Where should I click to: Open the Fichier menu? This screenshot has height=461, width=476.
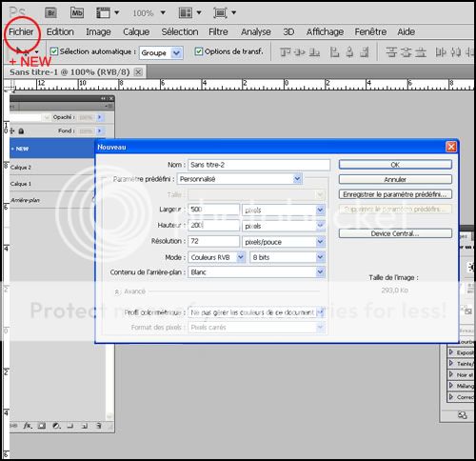click(21, 31)
